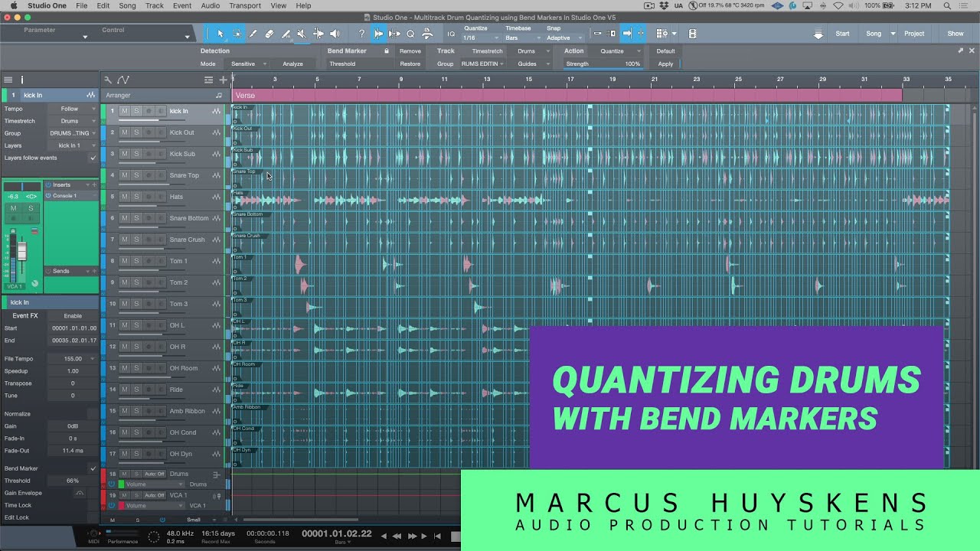Lock the Bend Marker padlock icon
Screen dimensions: 980x551
(387, 51)
